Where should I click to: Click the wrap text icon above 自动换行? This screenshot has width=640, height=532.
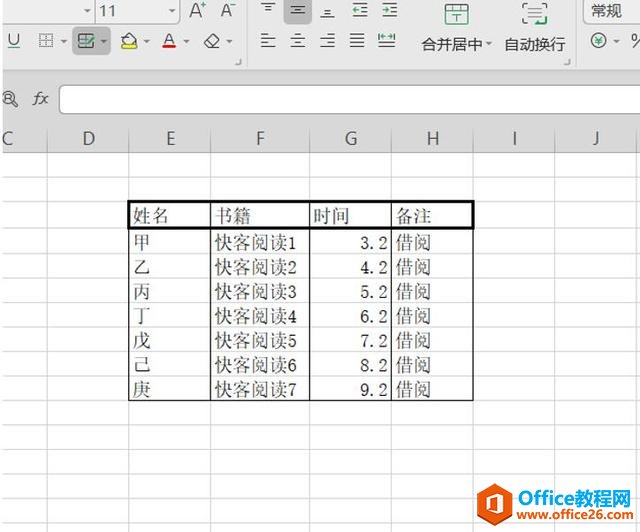535,14
